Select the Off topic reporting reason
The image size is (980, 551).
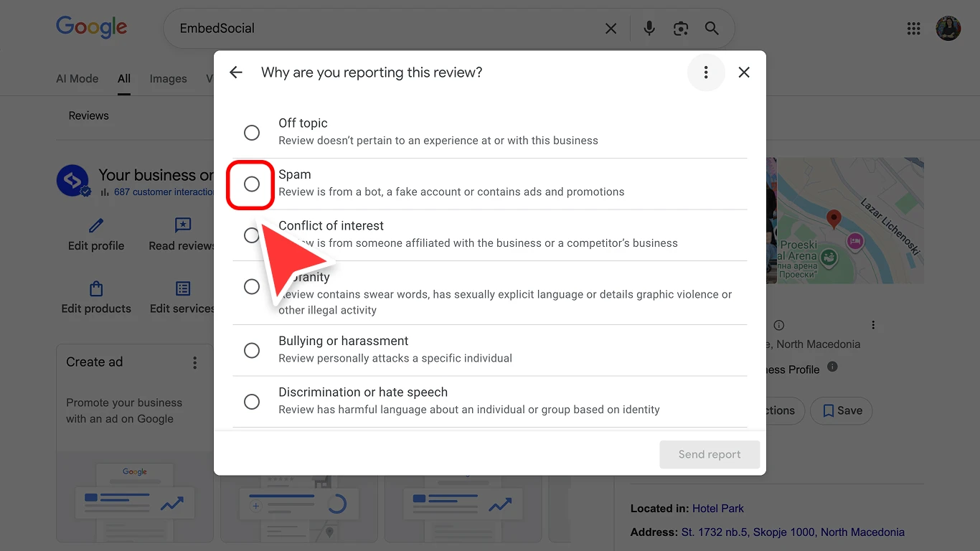coord(251,132)
